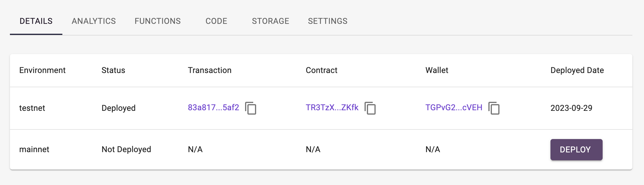Viewport: 644px width, 185px height.
Task: Go to the Functions tab
Action: pyautogui.click(x=158, y=21)
